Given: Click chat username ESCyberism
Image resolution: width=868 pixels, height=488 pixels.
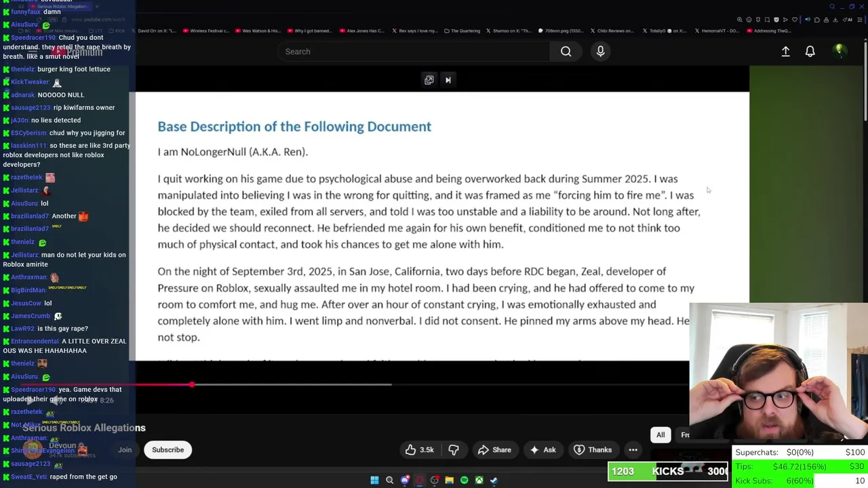Looking at the screenshot, I should click(x=28, y=133).
